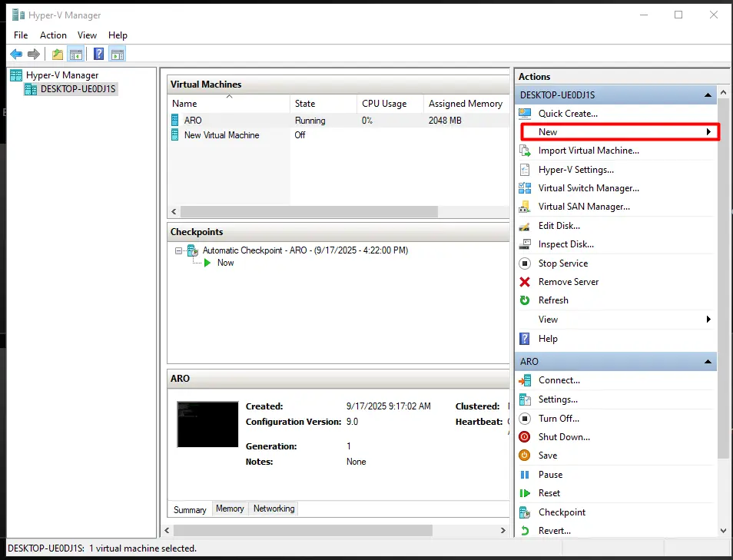This screenshot has height=560, width=733.
Task: Click the orange Save icon
Action: click(x=525, y=456)
